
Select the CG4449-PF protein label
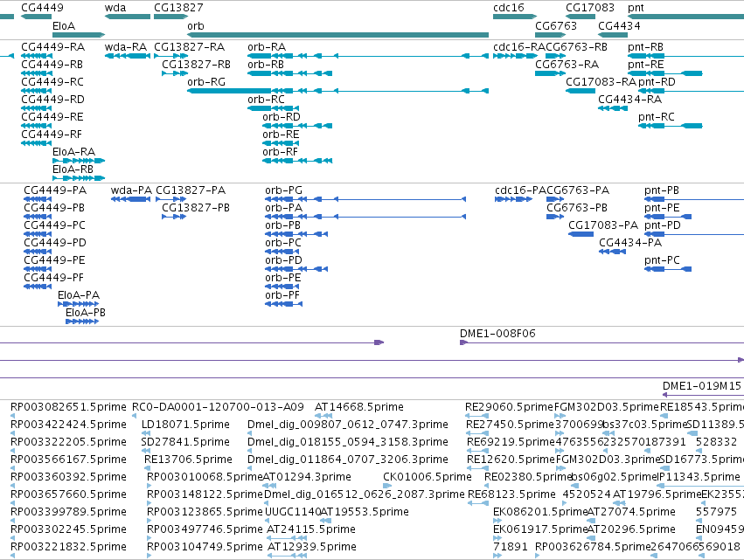(53, 278)
